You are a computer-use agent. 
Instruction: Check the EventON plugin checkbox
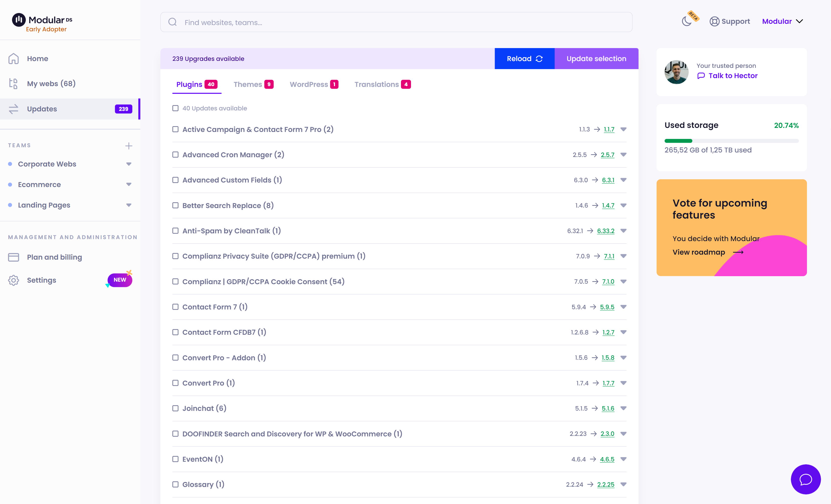coord(175,459)
